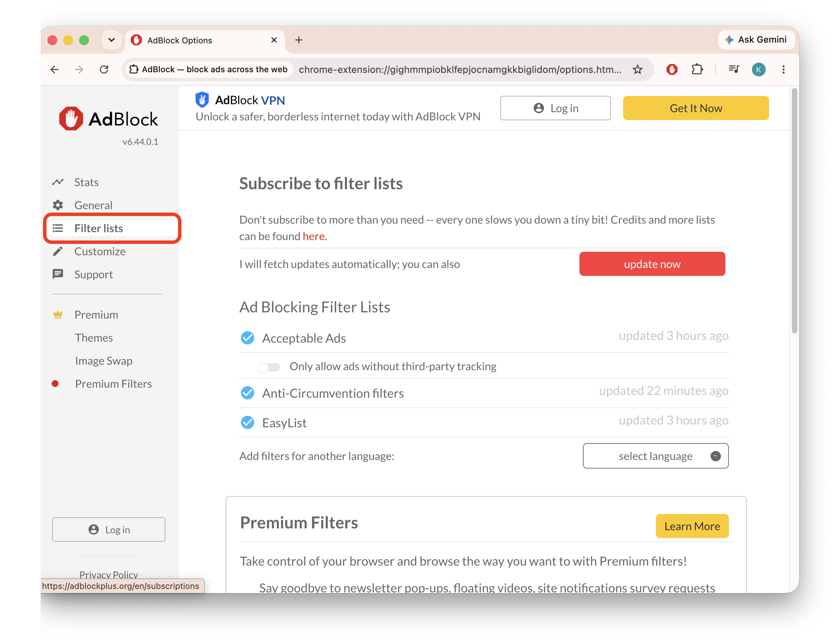
Task: Open the Premium Filters sidebar item
Action: click(x=114, y=384)
